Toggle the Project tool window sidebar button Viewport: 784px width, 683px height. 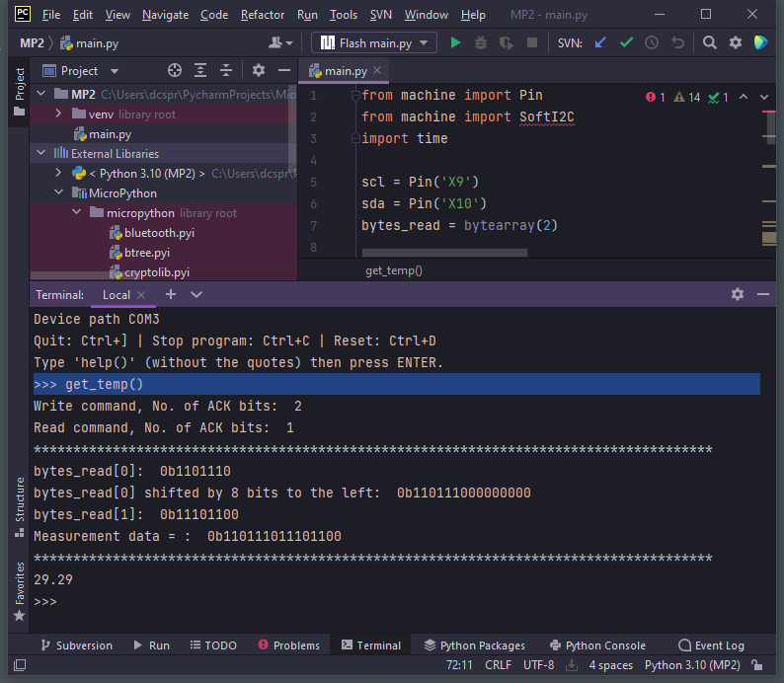[19, 91]
